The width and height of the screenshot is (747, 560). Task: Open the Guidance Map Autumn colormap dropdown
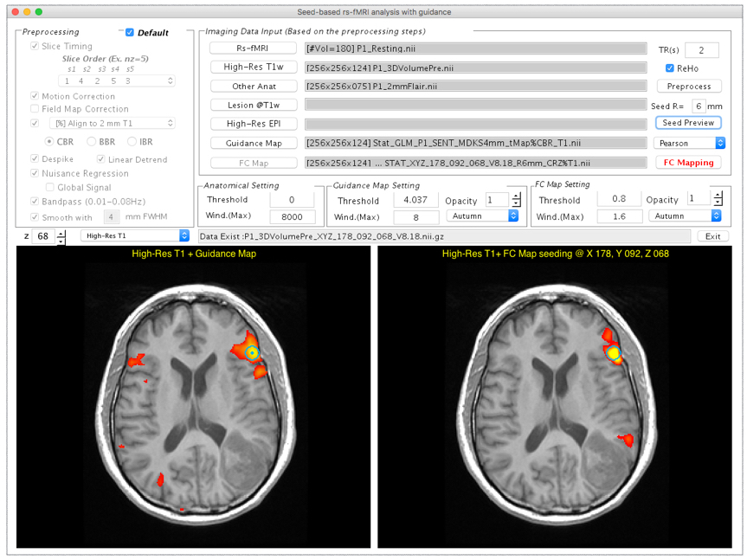pyautogui.click(x=482, y=216)
